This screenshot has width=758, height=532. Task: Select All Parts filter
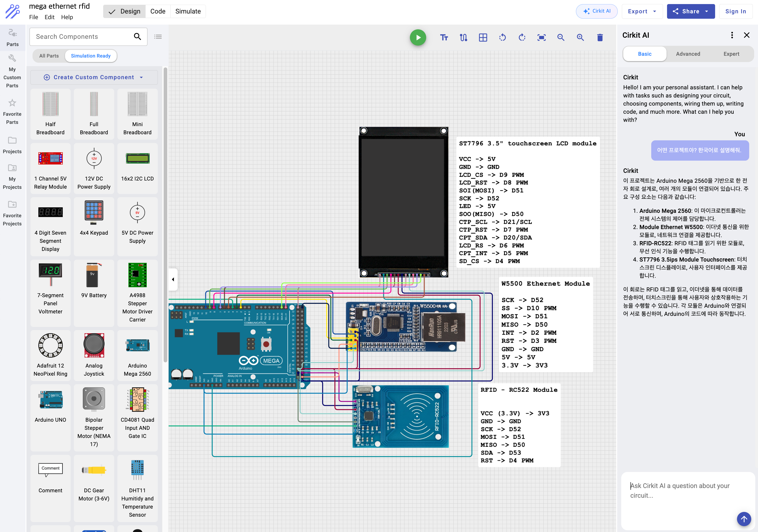(x=49, y=56)
